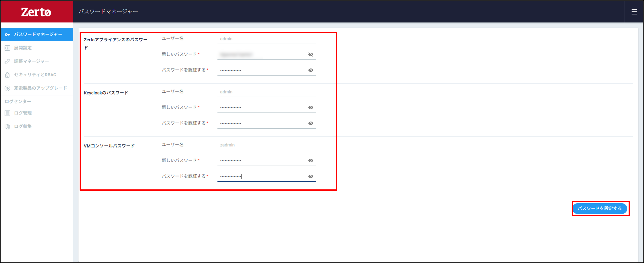Click the ユーザー名 label in Keycloak section
Image resolution: width=644 pixels, height=263 pixels.
coord(173,92)
